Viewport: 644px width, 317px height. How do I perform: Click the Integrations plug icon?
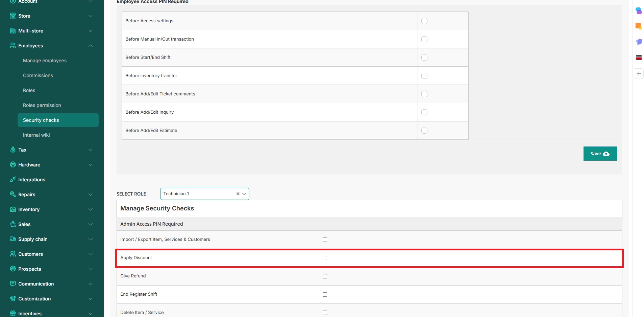[13, 180]
